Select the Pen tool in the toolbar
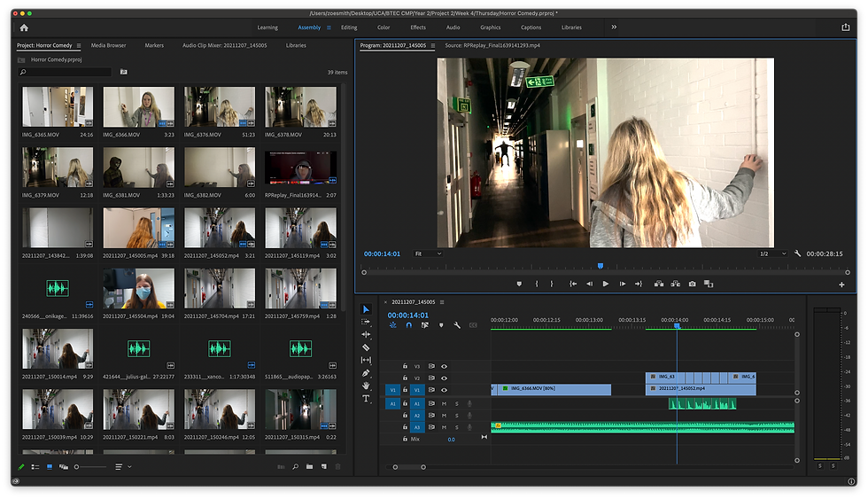The height and width of the screenshot is (499, 868). [x=366, y=373]
